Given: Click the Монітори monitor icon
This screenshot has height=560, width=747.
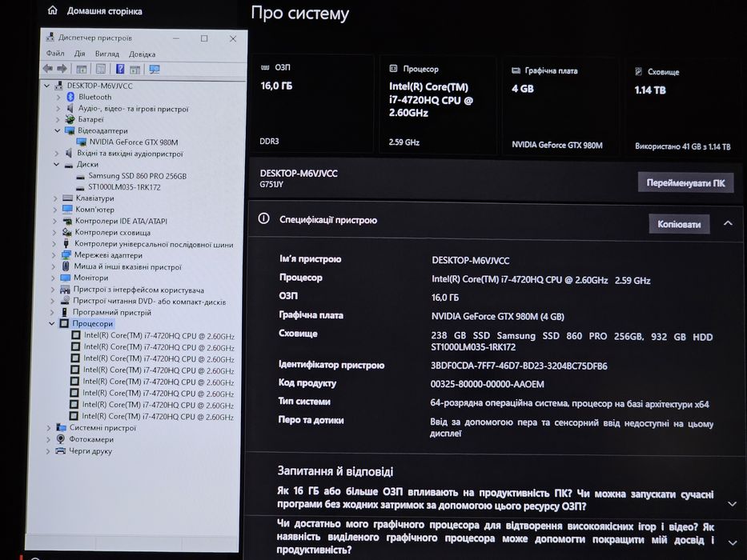Looking at the screenshot, I should [66, 278].
